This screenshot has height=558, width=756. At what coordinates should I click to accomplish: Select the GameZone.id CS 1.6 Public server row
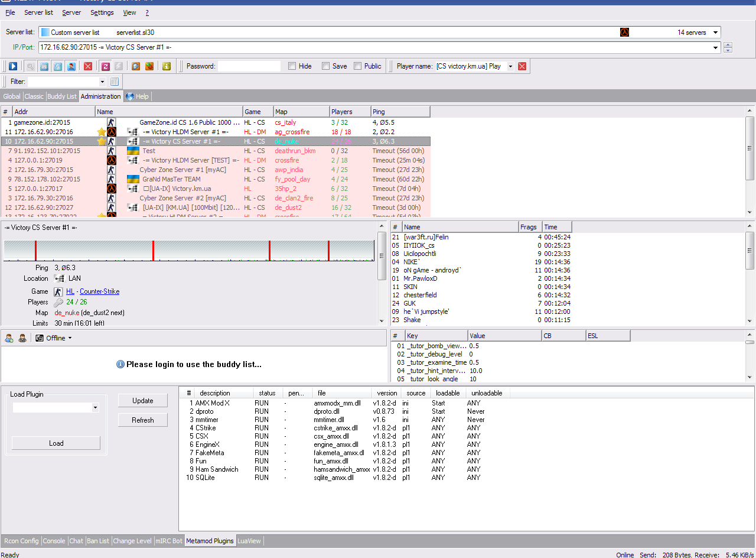click(216, 122)
